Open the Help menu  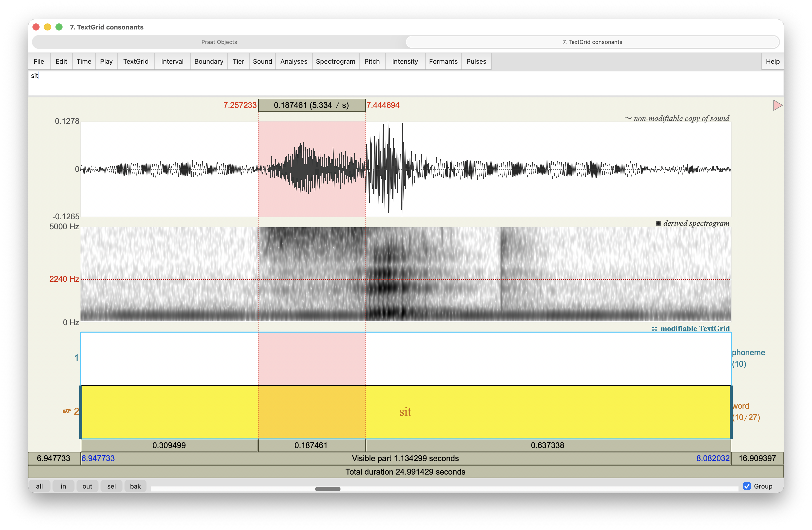[x=773, y=61]
